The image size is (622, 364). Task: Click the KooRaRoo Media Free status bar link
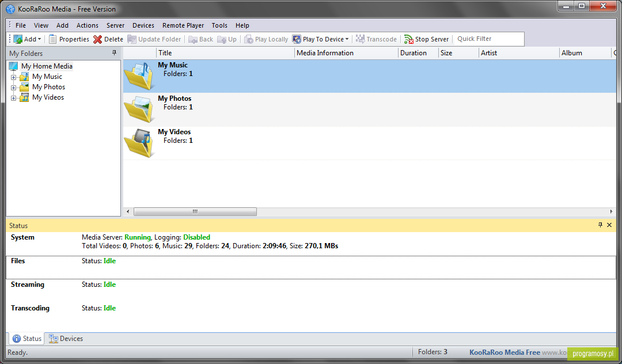[x=505, y=352]
